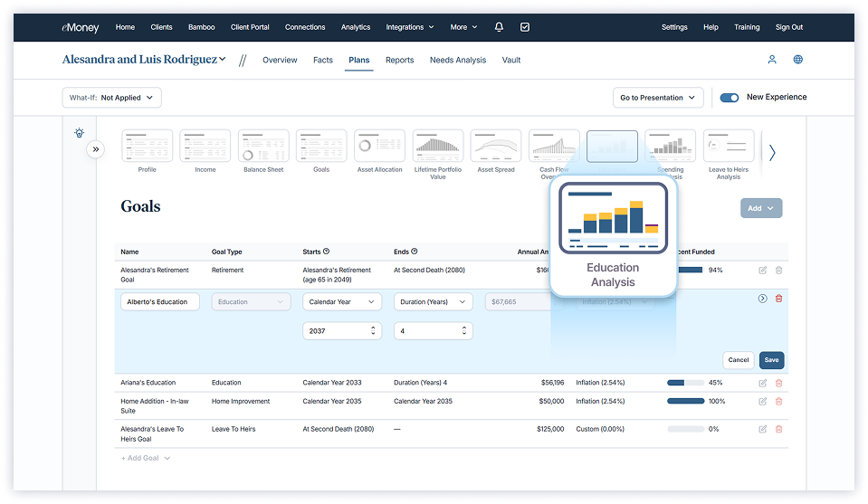Edit the Home Addition goal row

(762, 401)
